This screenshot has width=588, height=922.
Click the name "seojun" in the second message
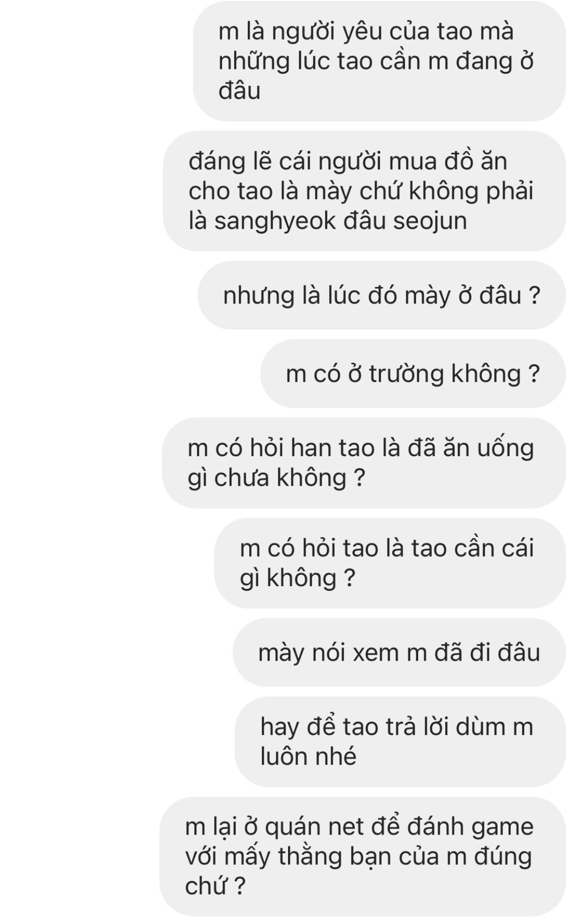(430, 221)
